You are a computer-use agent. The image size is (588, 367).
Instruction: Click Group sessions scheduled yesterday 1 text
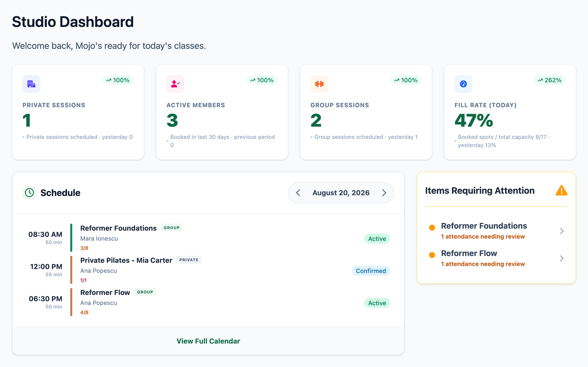(366, 137)
